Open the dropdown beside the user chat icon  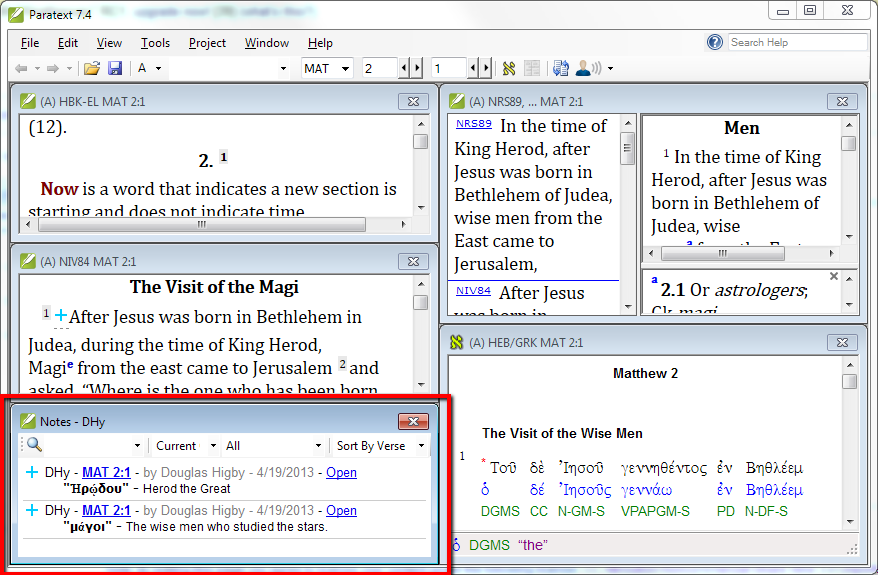click(610, 69)
